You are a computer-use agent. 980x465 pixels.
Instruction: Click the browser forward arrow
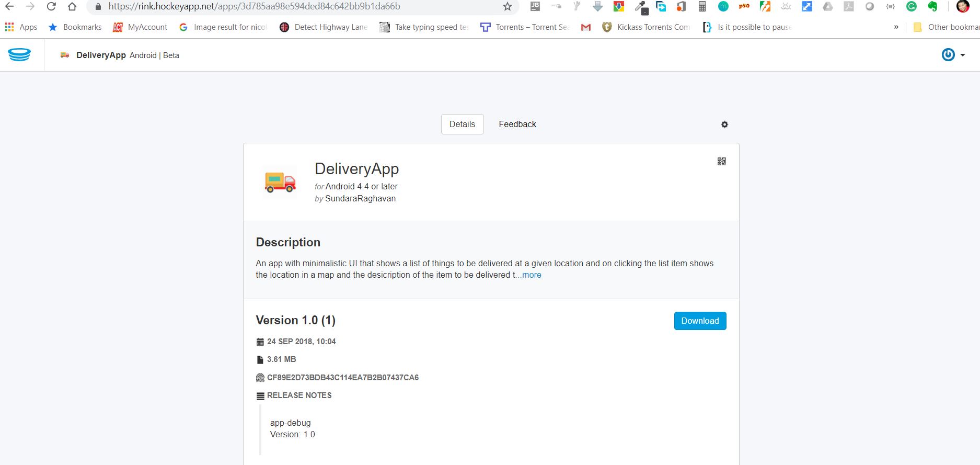[x=30, y=7]
